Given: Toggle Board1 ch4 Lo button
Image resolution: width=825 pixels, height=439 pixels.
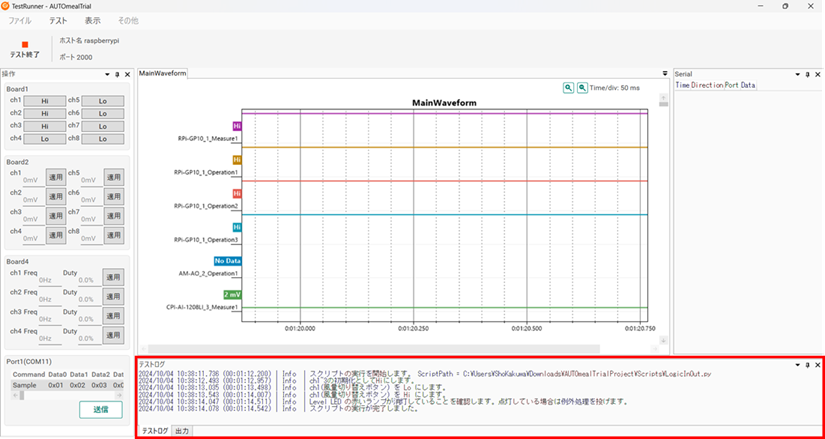Looking at the screenshot, I should pos(45,138).
